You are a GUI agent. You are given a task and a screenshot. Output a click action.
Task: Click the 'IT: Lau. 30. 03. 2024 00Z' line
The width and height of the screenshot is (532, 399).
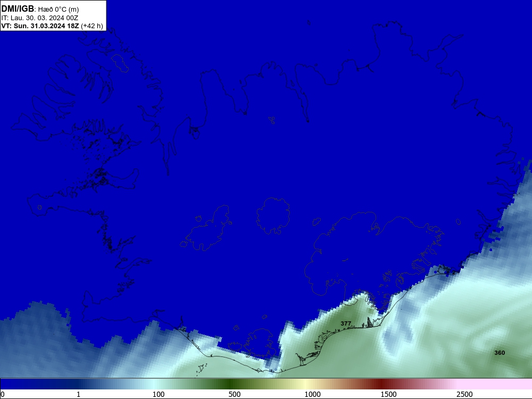(x=40, y=18)
